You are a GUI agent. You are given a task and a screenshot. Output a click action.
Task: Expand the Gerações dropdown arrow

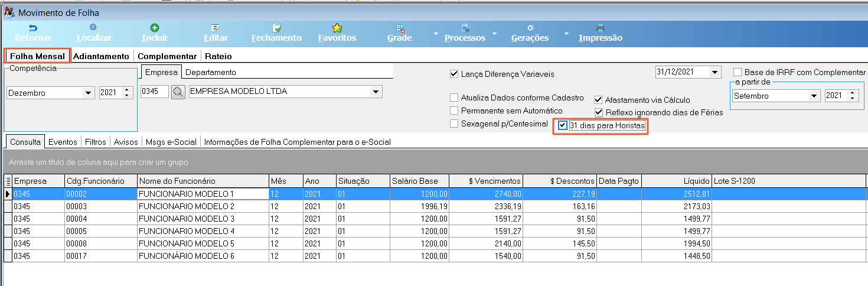click(x=566, y=33)
